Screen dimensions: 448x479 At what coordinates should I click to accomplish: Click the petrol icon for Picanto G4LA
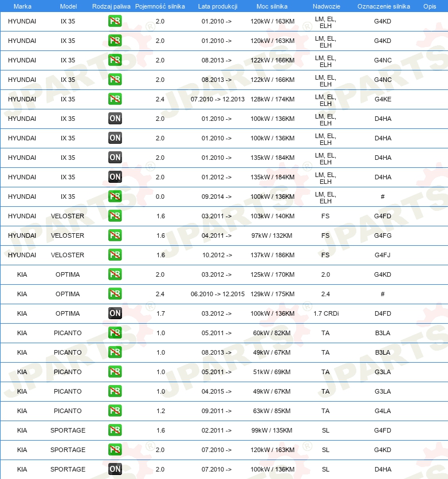(115, 411)
